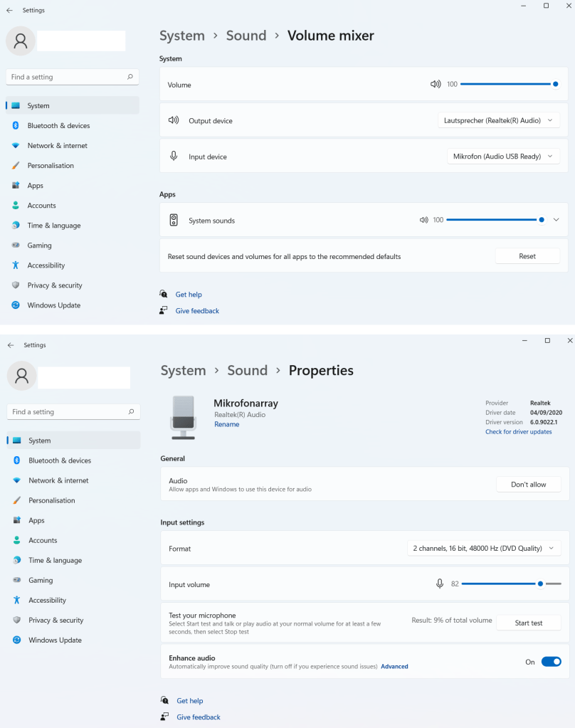This screenshot has width=575, height=728.
Task: Click the back arrow in Volume mixer window
Action: click(9, 11)
